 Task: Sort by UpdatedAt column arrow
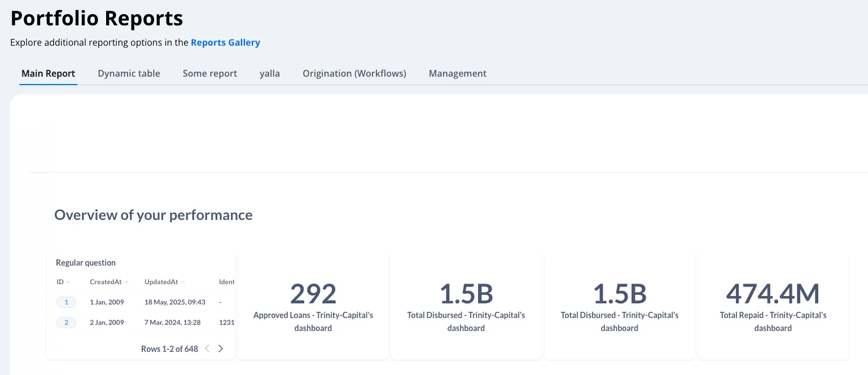[183, 282]
